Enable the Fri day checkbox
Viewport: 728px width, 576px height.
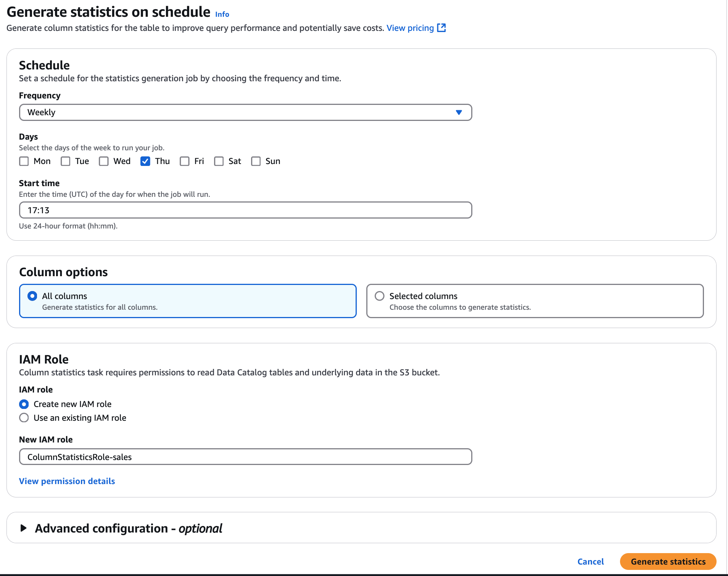click(185, 161)
